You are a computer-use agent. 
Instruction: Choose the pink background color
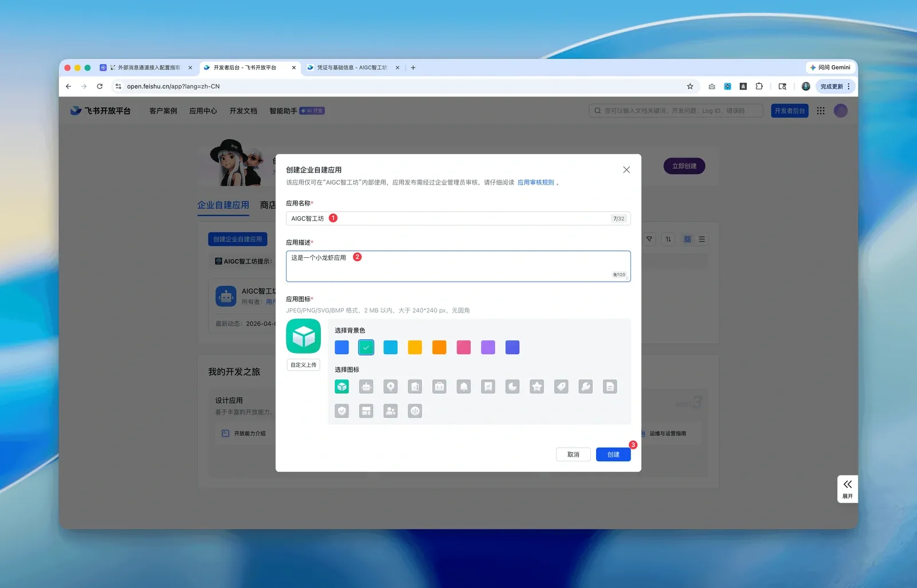[x=464, y=347]
